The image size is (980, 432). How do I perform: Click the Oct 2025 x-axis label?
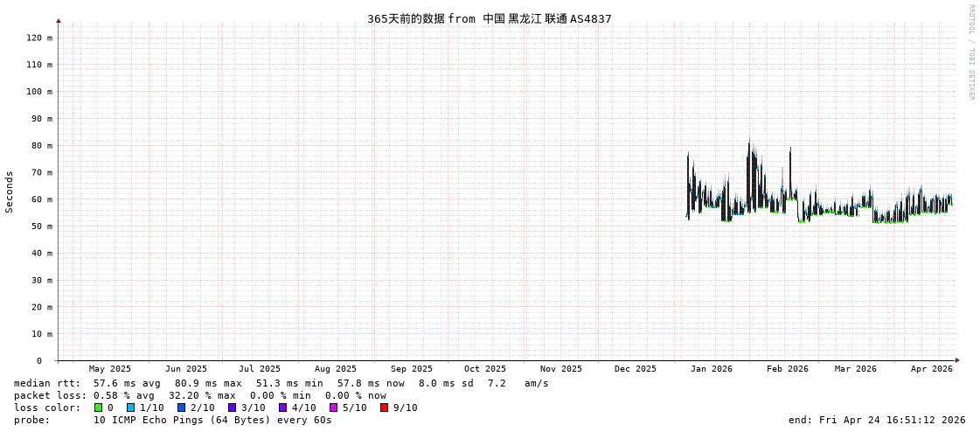[484, 369]
